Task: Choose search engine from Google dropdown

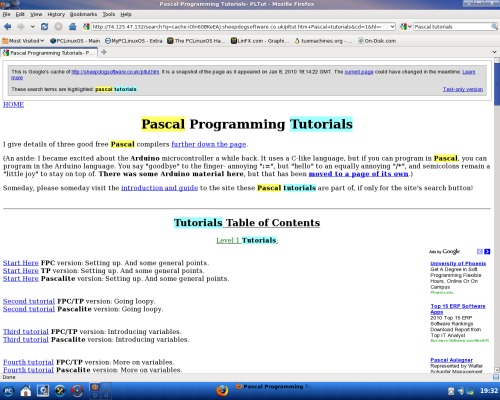Action: [x=406, y=27]
